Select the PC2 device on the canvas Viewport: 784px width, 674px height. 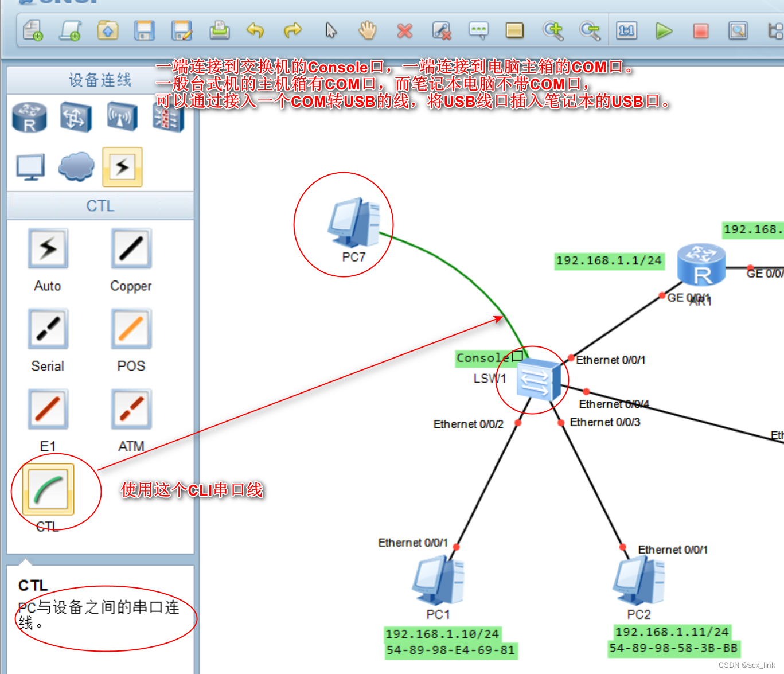click(x=638, y=581)
